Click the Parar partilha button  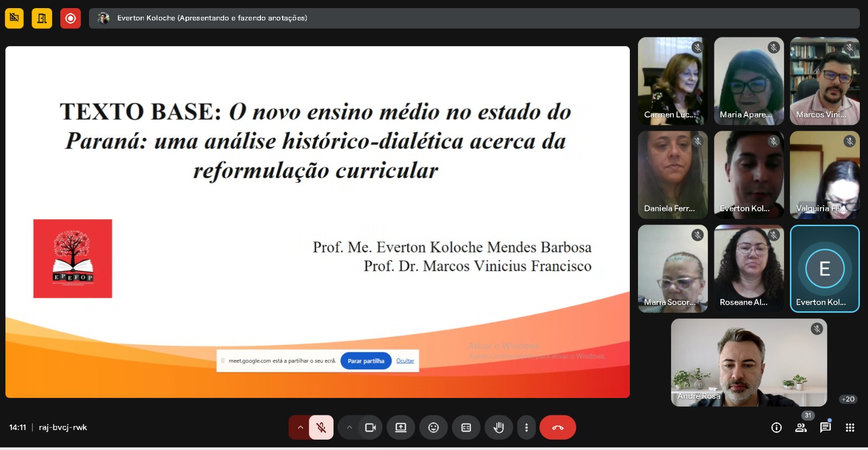(366, 361)
